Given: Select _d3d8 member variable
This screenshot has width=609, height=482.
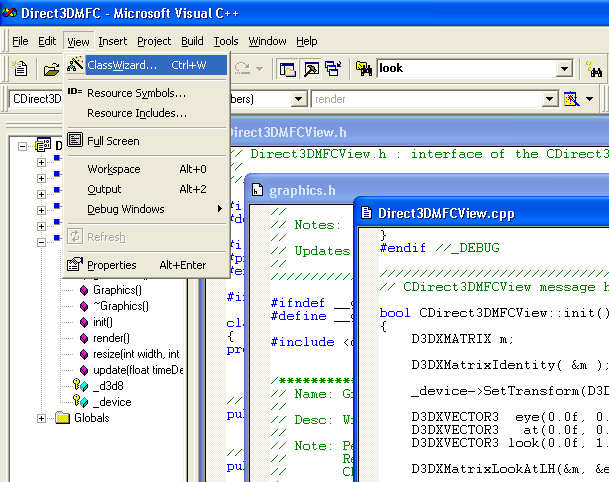Looking at the screenshot, I should click(x=108, y=386).
